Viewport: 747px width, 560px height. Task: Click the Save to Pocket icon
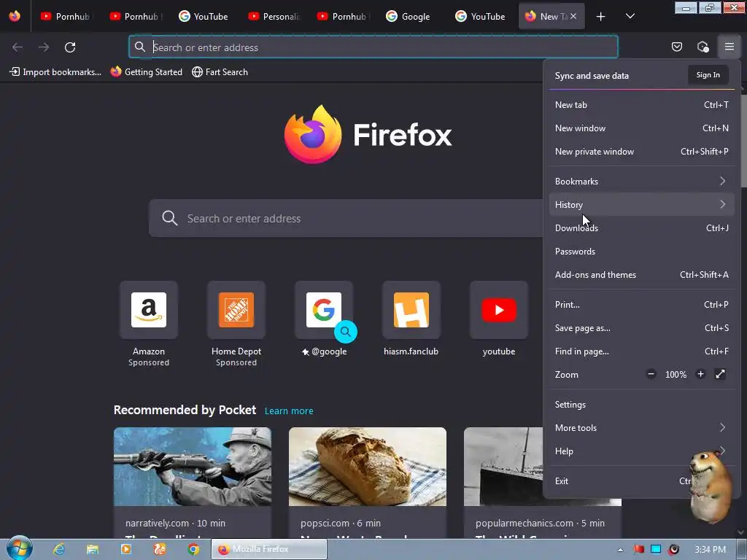(676, 47)
